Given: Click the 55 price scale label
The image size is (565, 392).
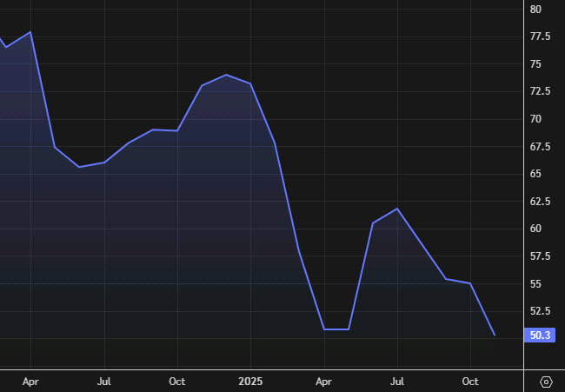Looking at the screenshot, I should [535, 284].
